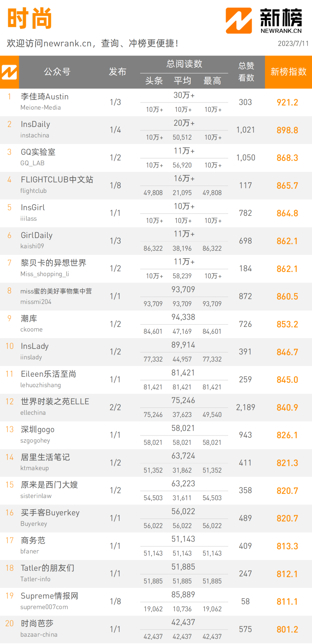Click the 发布 column header

click(118, 72)
